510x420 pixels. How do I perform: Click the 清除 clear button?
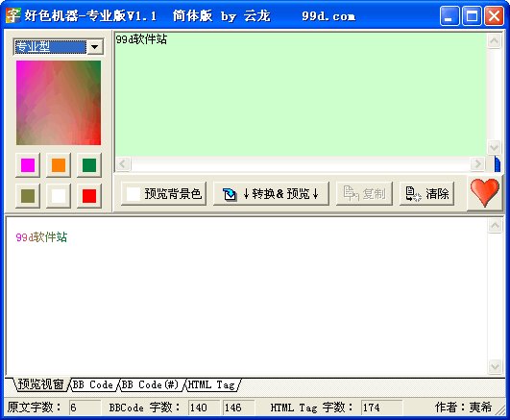(426, 194)
